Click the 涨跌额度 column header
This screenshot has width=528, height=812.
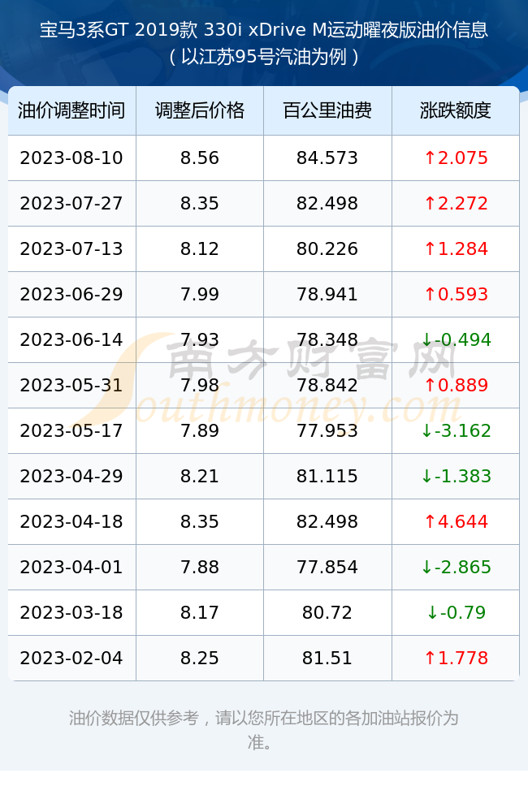[x=456, y=110]
